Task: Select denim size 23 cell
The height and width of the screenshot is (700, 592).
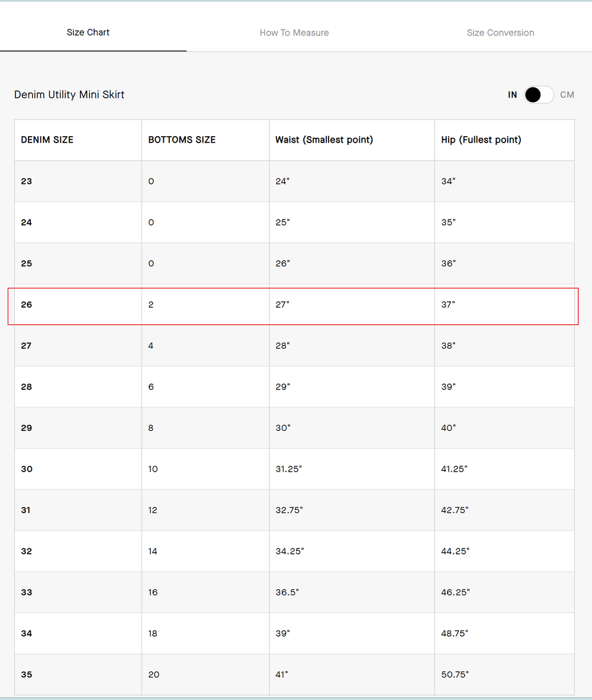Action: pyautogui.click(x=78, y=181)
